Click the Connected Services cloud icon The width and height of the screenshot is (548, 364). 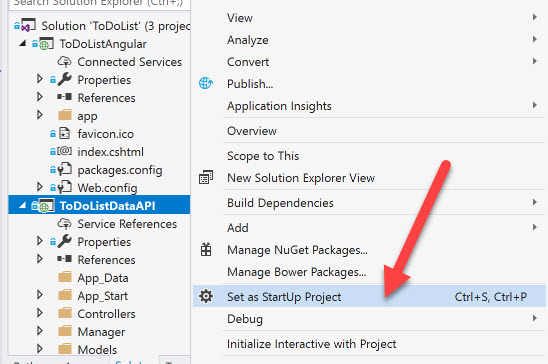tap(65, 62)
